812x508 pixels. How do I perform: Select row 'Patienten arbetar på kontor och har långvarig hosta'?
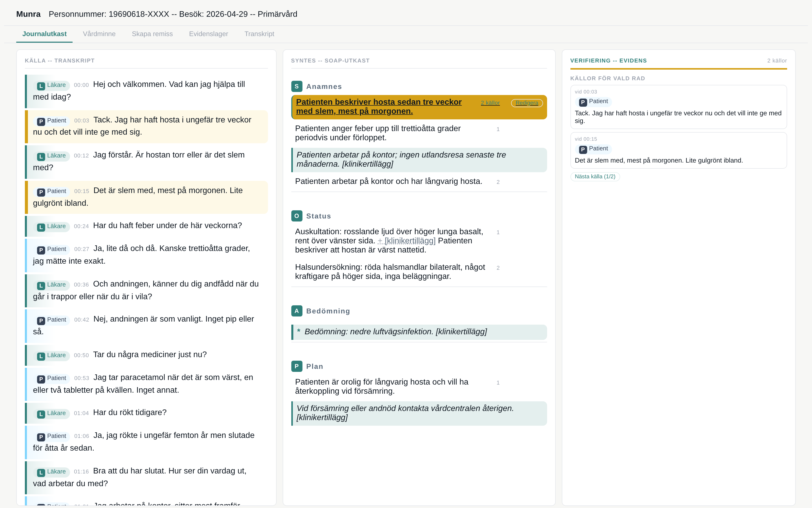pos(419,181)
